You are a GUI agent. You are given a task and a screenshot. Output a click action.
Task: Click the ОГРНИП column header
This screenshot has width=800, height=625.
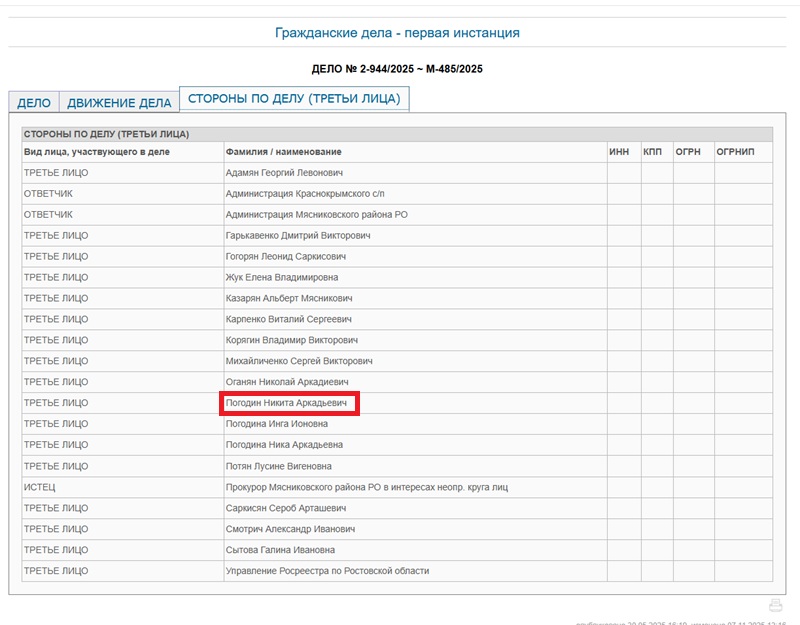(x=737, y=152)
